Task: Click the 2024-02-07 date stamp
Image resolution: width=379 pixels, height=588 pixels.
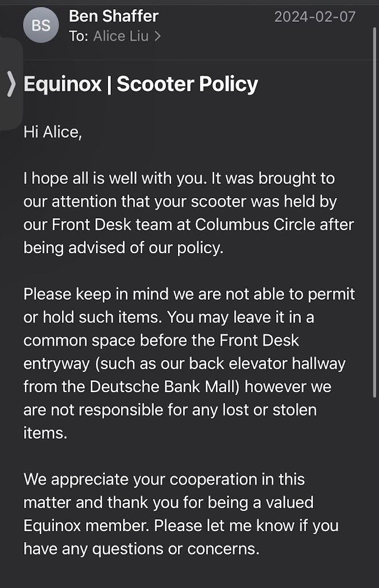Action: [315, 17]
